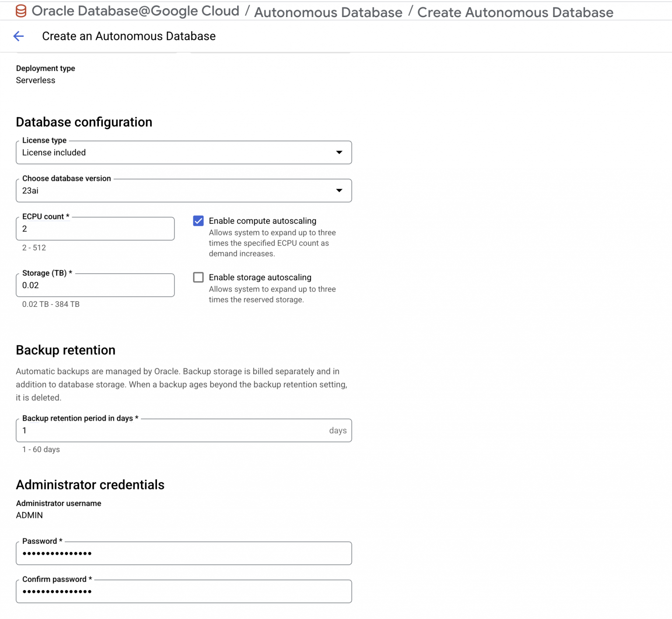Select the ECPU count input field
The image size is (672, 619).
click(x=95, y=228)
